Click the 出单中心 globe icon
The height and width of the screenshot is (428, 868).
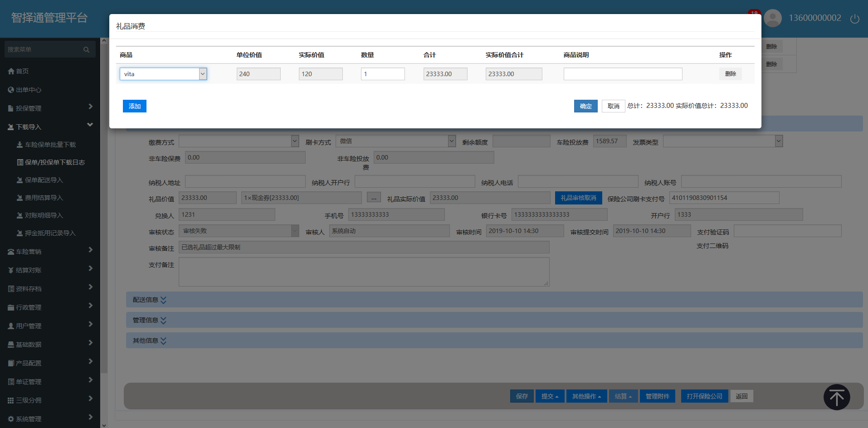click(x=11, y=90)
